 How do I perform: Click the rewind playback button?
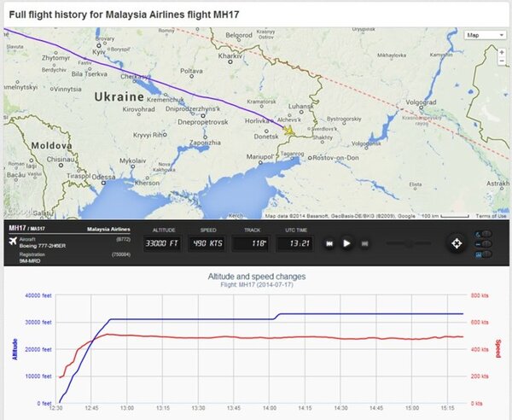point(329,243)
